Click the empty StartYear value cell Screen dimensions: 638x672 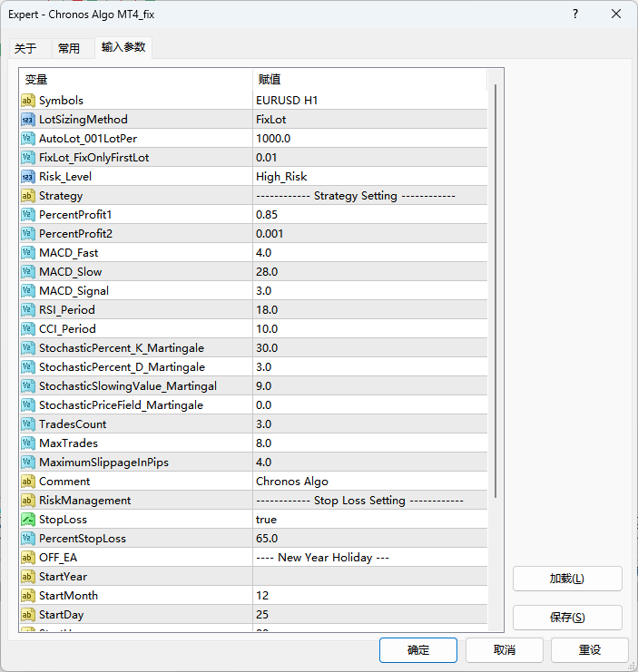point(370,577)
